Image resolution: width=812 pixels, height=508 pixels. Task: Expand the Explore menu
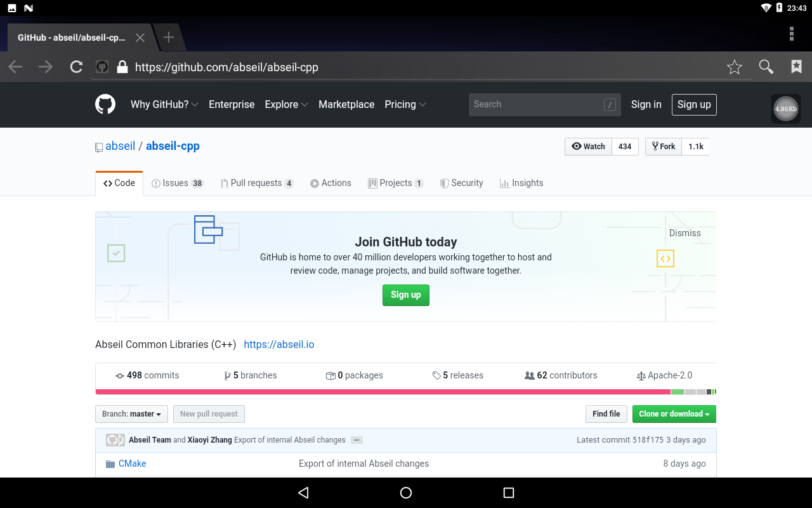click(286, 104)
